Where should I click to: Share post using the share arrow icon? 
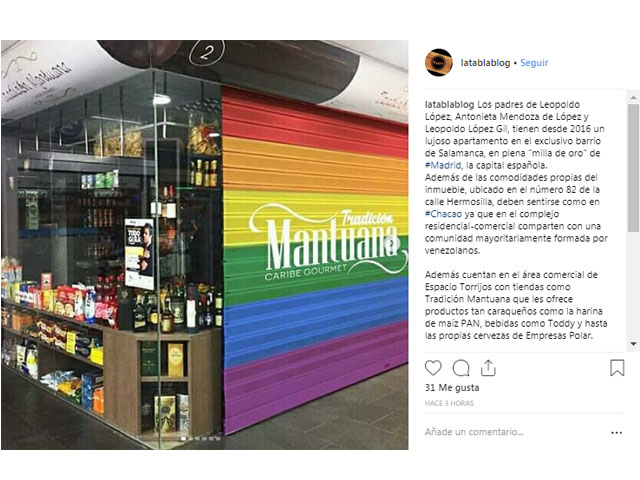pos(488,368)
